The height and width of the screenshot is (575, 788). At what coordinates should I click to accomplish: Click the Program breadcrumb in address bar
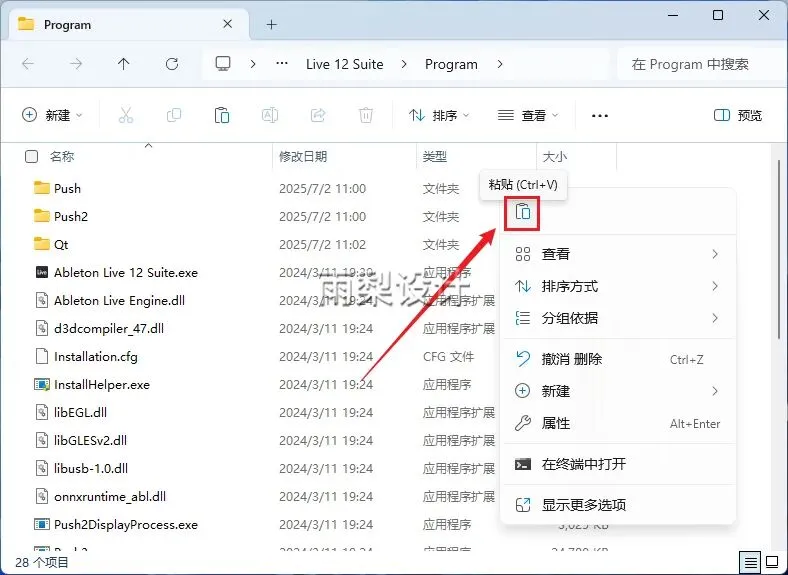pyautogui.click(x=451, y=64)
